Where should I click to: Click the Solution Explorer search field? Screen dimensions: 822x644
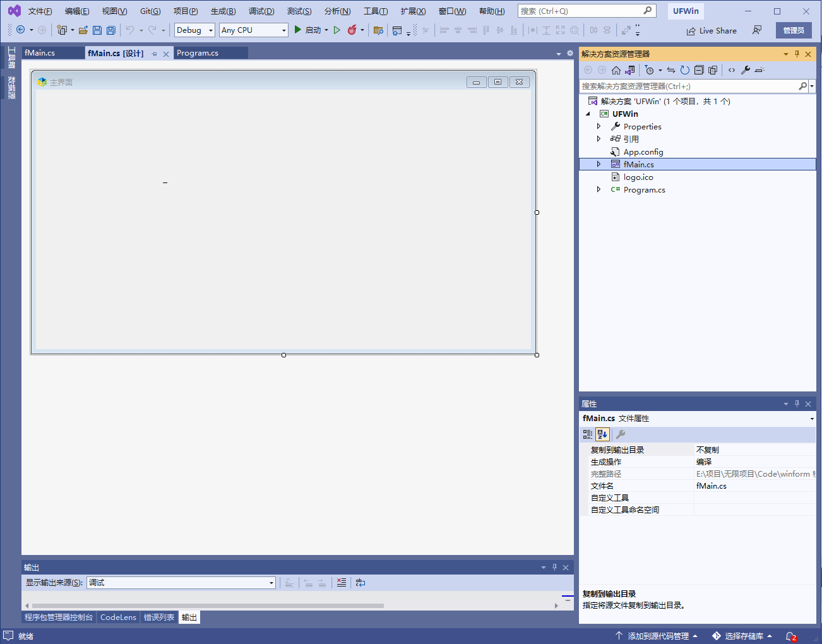click(689, 86)
